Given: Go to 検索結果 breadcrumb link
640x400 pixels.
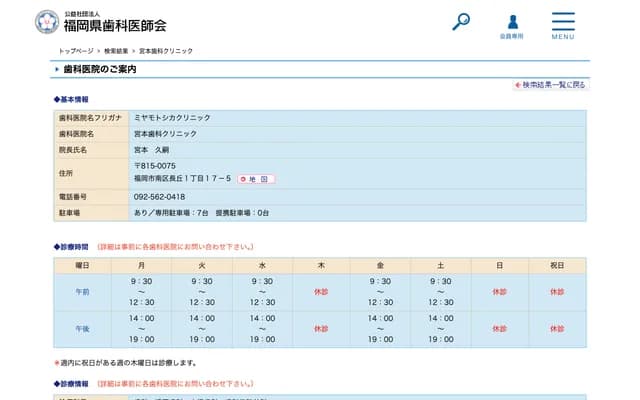Looking at the screenshot, I should click(x=116, y=51).
